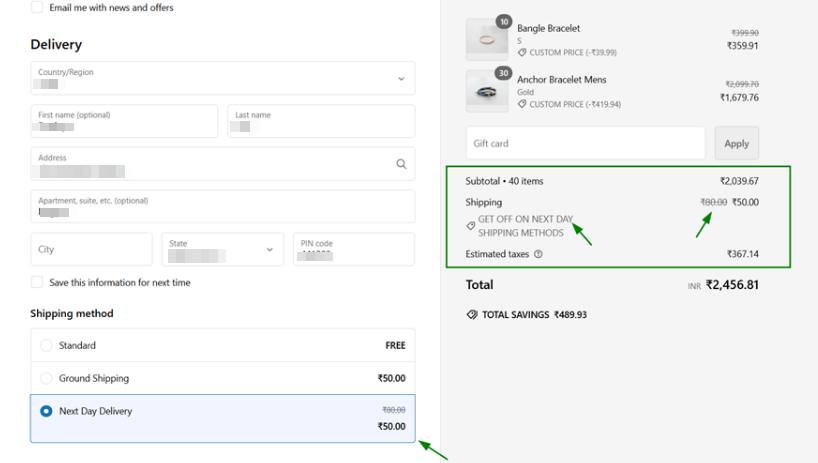Check Save this information for next time
Viewport: 818px width, 463px height.
pos(37,282)
